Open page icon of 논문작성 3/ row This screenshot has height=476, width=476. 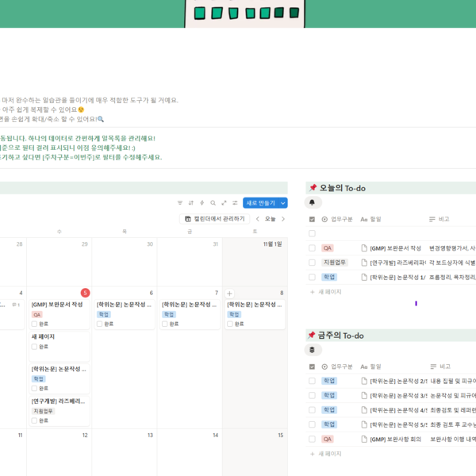pos(364,395)
